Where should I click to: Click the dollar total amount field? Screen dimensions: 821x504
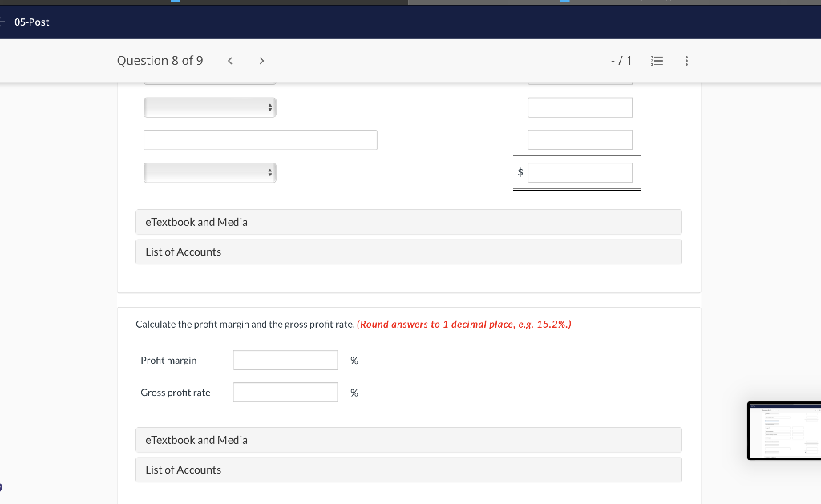[x=580, y=172]
